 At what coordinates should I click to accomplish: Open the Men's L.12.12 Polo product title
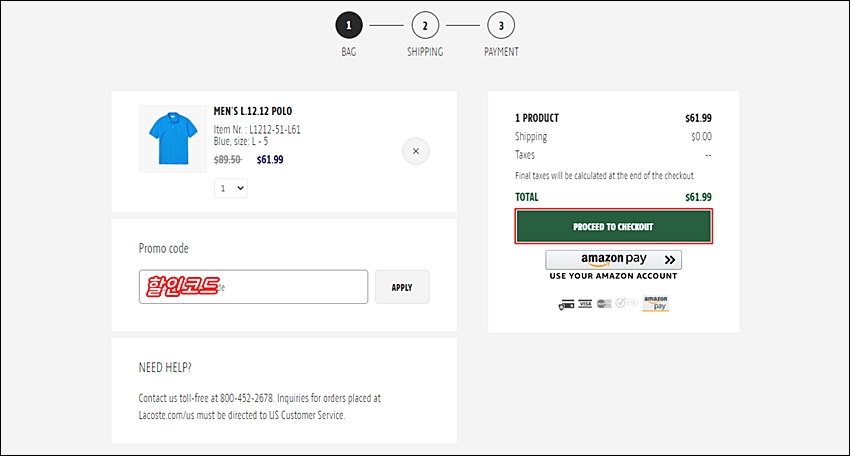pyautogui.click(x=253, y=111)
